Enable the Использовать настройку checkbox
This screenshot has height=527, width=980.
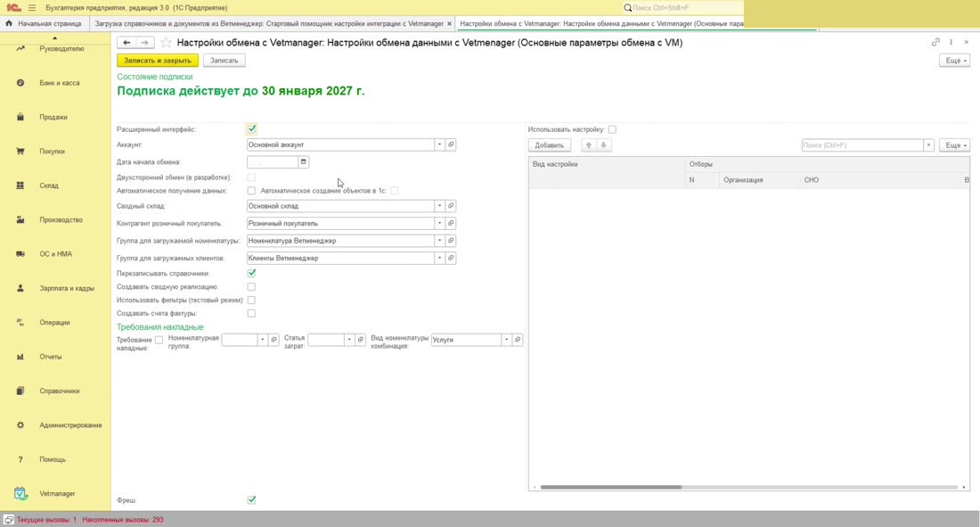(613, 129)
